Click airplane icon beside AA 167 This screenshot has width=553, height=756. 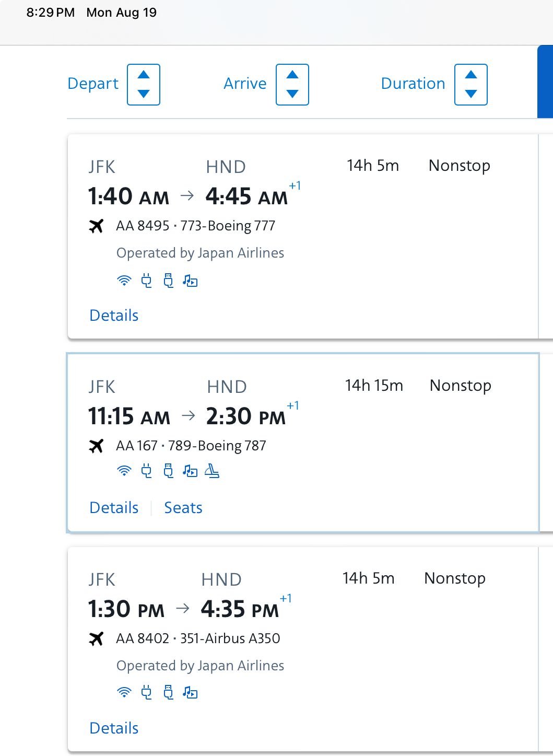[97, 446]
